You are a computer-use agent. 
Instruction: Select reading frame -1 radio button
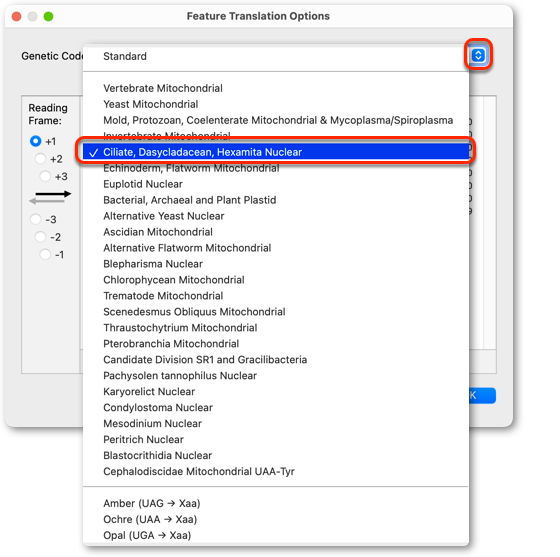tap(45, 254)
